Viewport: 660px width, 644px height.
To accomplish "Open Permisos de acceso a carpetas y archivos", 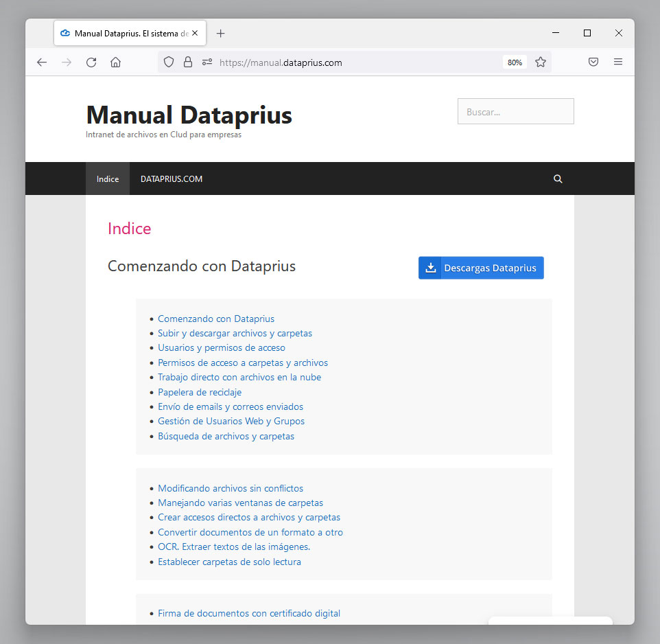I will tap(243, 363).
